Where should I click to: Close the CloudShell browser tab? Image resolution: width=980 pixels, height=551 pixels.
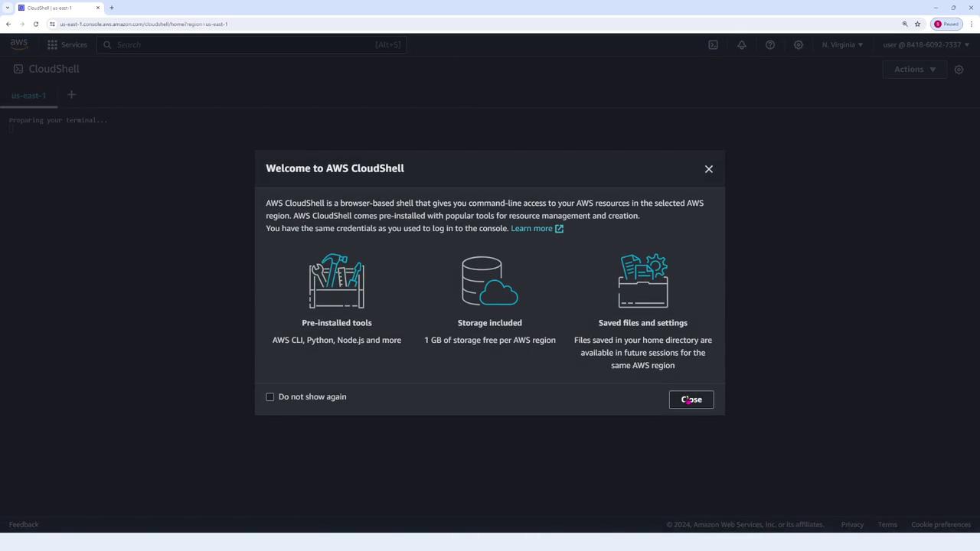coord(98,8)
